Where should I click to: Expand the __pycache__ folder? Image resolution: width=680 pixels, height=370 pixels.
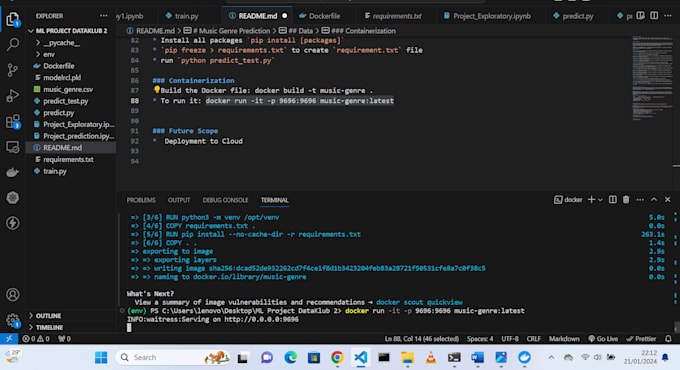(62, 43)
